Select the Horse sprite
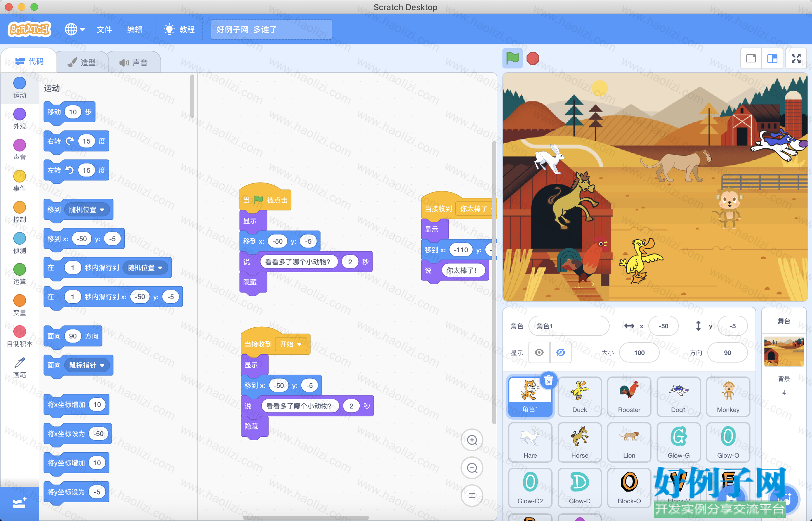Image resolution: width=812 pixels, height=521 pixels. [580, 442]
